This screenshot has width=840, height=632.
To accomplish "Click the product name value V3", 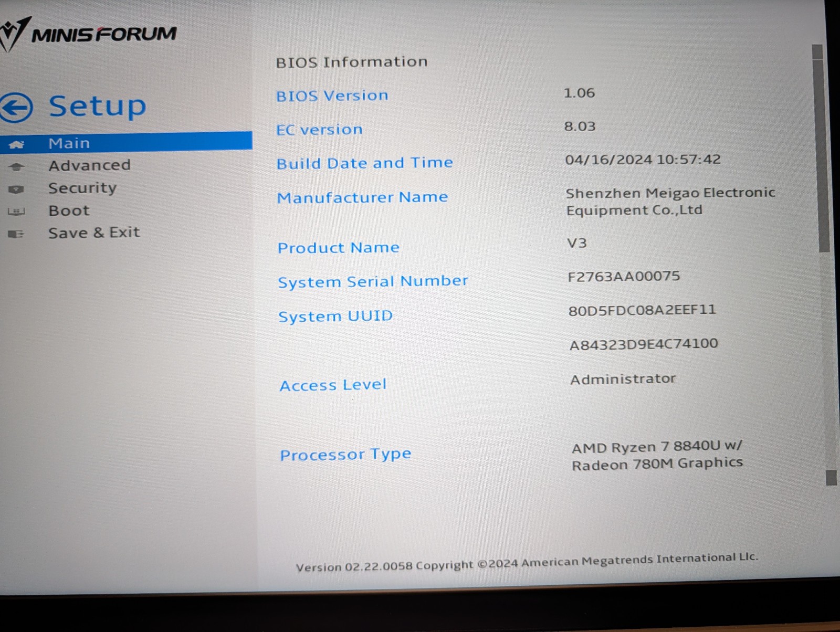I will (577, 243).
